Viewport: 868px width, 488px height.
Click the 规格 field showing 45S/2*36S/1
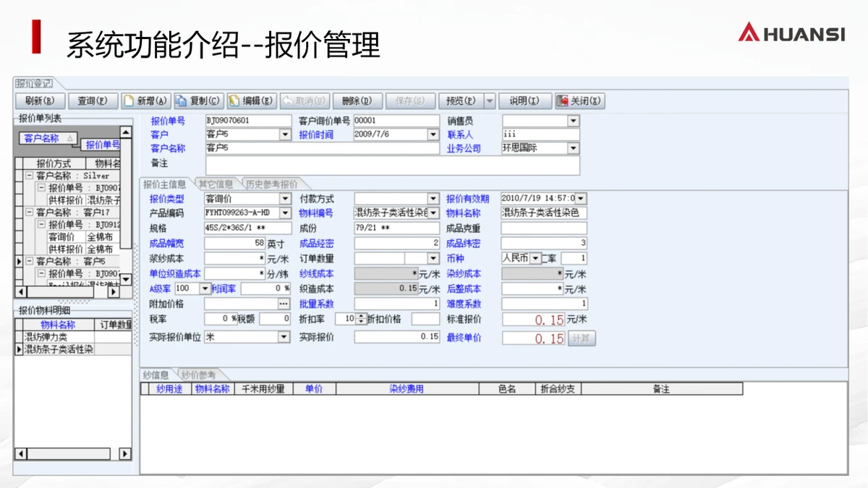pos(248,228)
